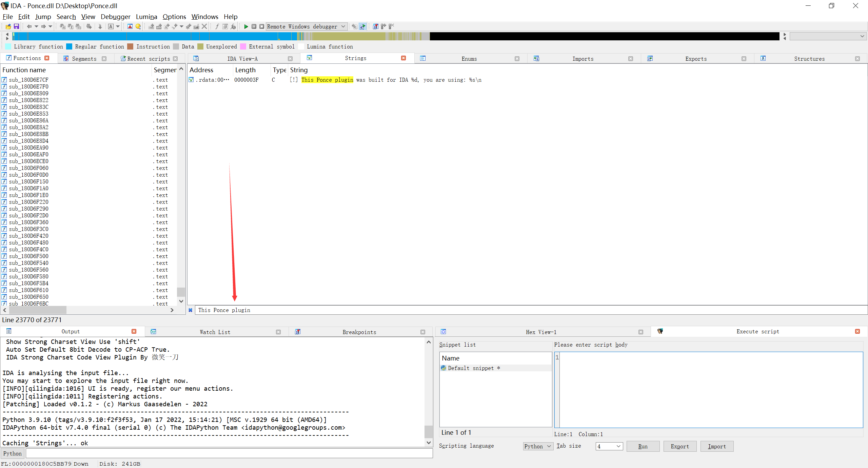Close the Strings tab
The image size is (868, 468).
(403, 58)
